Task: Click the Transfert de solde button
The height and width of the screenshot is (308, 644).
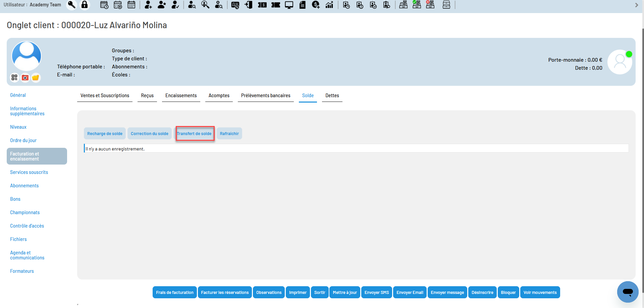Action: point(194,133)
